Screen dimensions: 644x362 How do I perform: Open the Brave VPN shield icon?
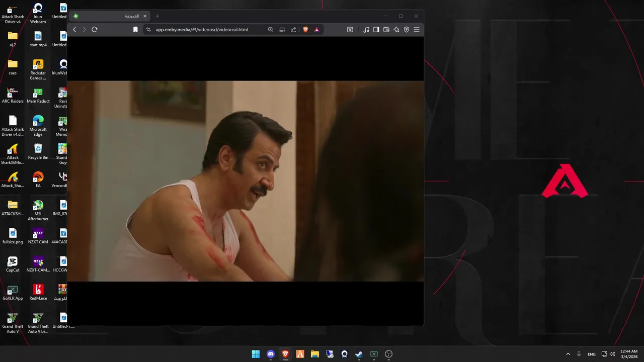407,30
